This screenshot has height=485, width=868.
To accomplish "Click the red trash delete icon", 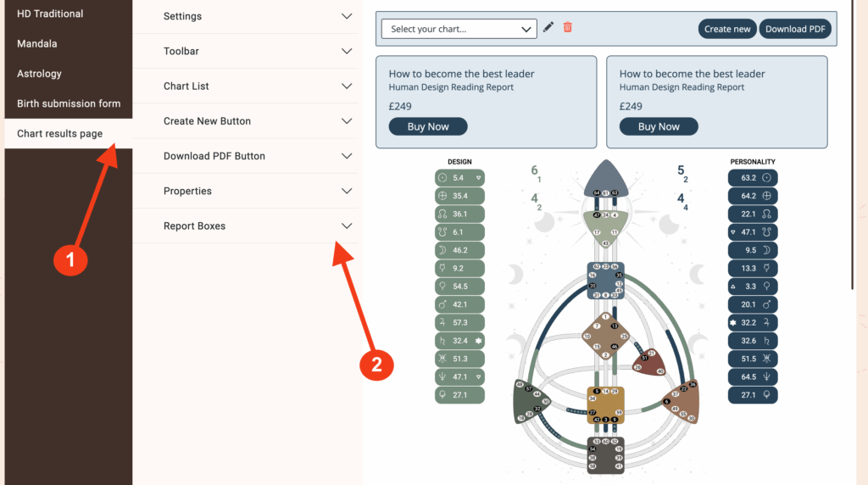I will click(568, 28).
